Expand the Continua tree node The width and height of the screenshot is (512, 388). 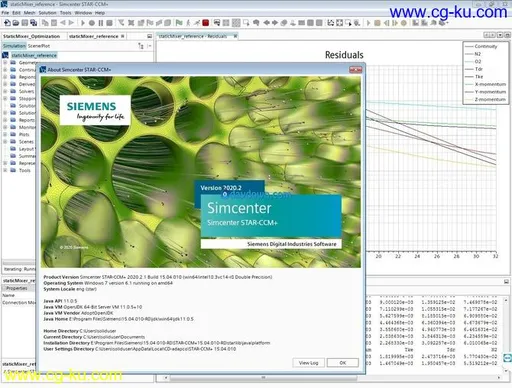(5, 70)
